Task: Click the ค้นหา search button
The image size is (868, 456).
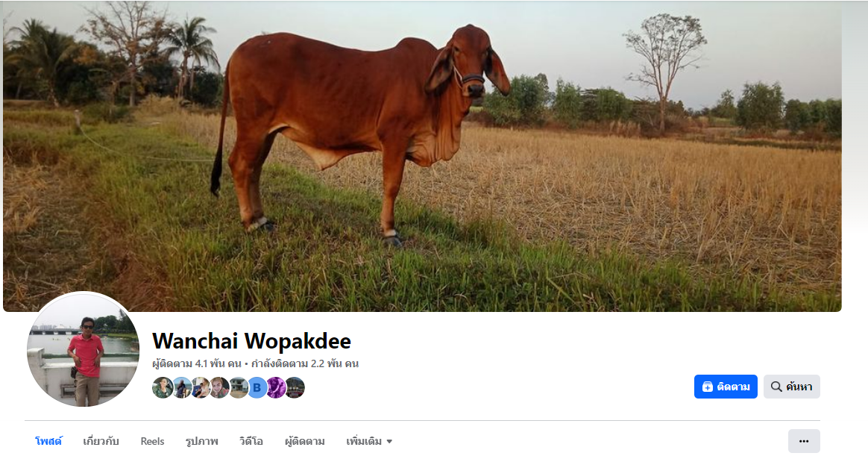Action: tap(792, 387)
